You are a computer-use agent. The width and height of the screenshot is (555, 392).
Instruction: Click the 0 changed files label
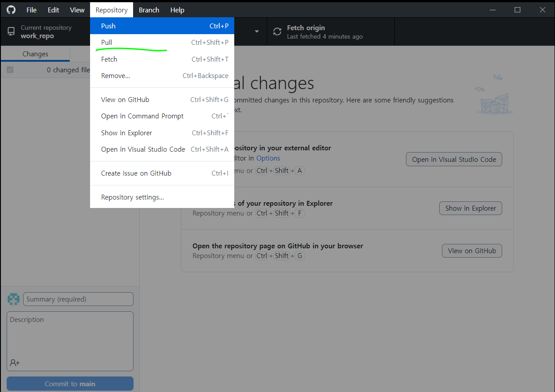(x=68, y=70)
